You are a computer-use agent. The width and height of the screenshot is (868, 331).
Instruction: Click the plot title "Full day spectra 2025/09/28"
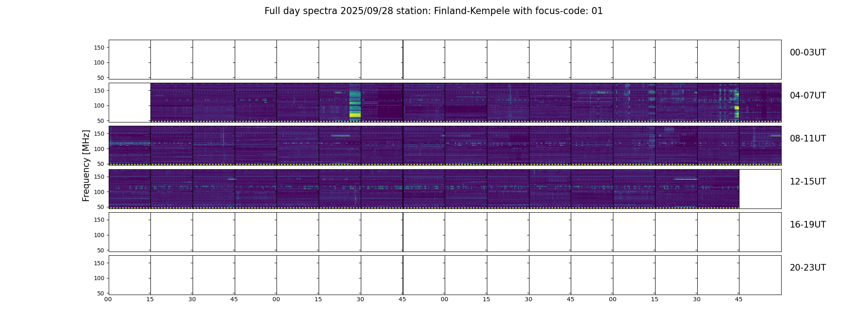(434, 11)
